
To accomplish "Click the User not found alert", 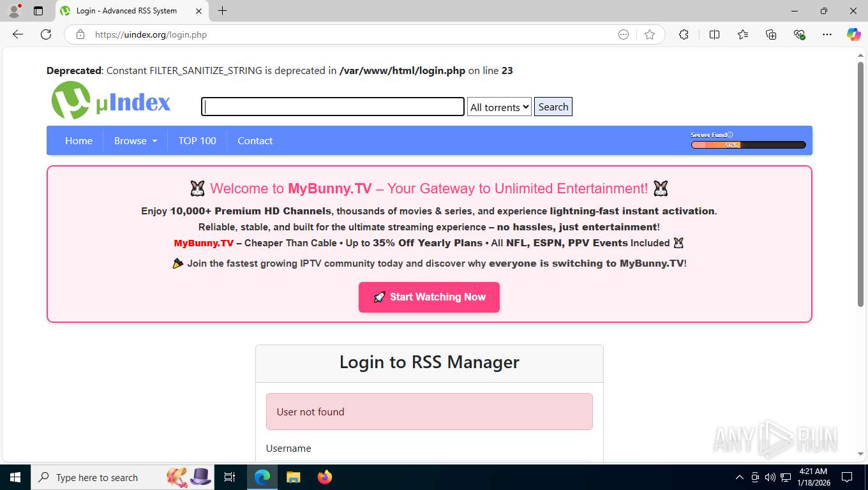I will pos(429,412).
